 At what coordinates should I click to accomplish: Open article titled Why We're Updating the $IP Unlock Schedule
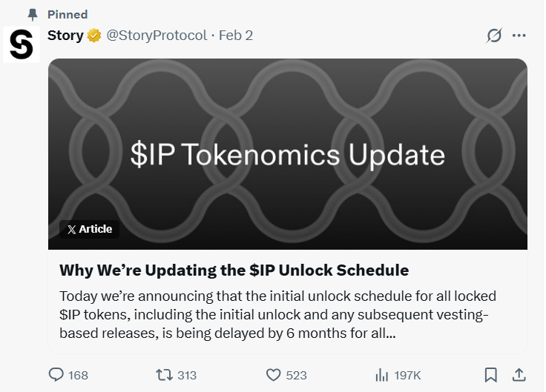pos(234,270)
